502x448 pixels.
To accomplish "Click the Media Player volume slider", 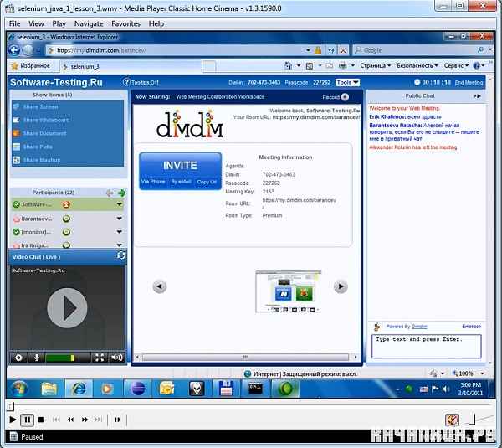I will (480, 419).
